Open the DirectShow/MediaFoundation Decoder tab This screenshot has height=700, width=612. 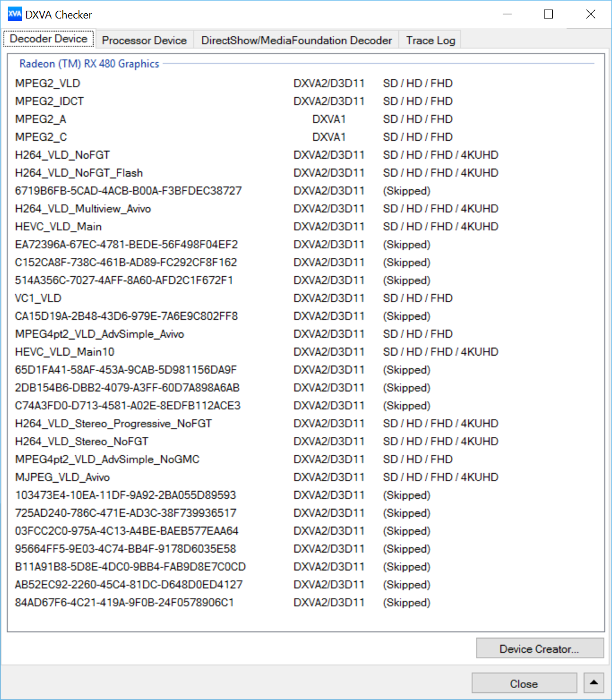(296, 41)
